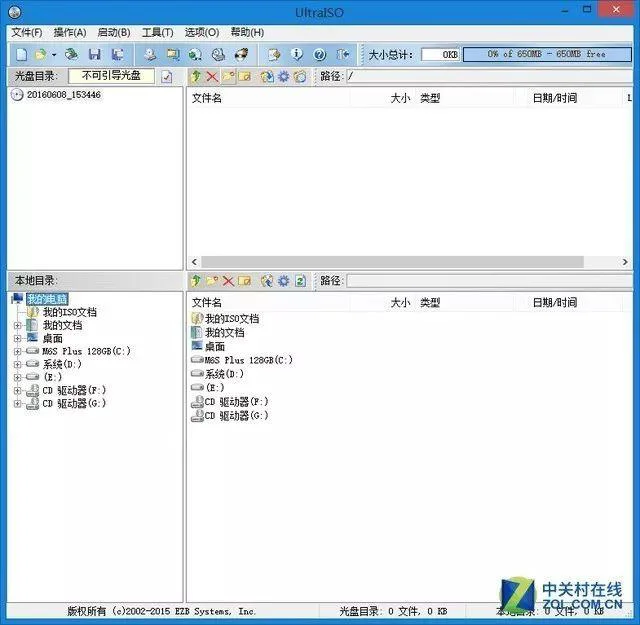Open the 启动(B) menu

[x=114, y=32]
